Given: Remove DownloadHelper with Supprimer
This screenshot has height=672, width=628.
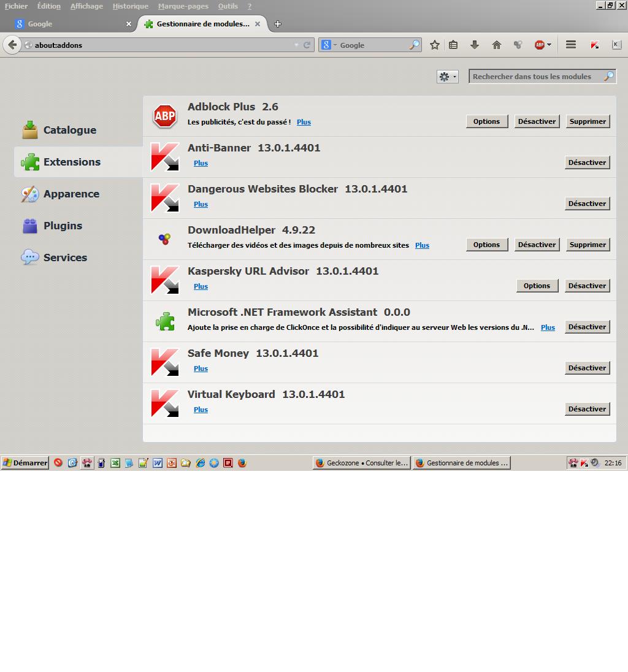Looking at the screenshot, I should click(x=588, y=245).
